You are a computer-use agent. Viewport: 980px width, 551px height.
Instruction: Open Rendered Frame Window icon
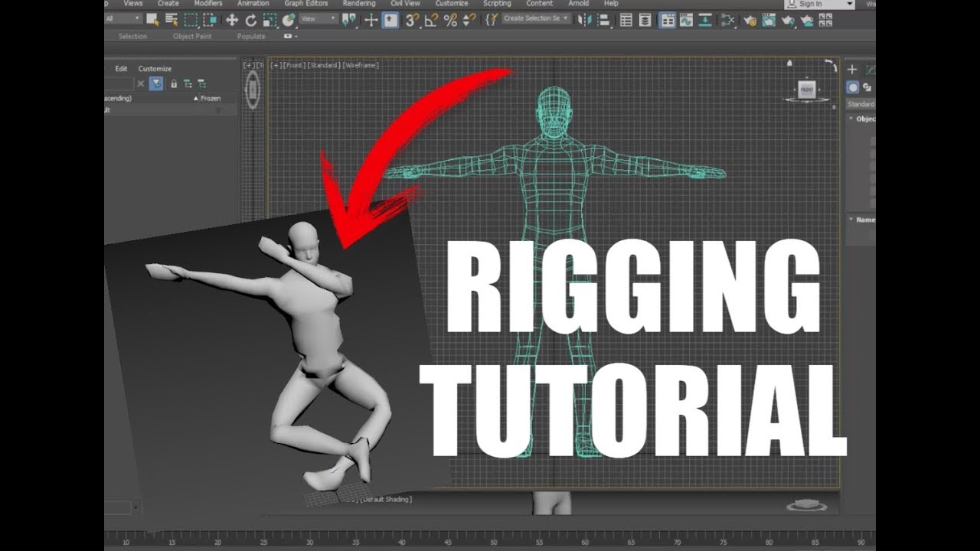click(769, 20)
